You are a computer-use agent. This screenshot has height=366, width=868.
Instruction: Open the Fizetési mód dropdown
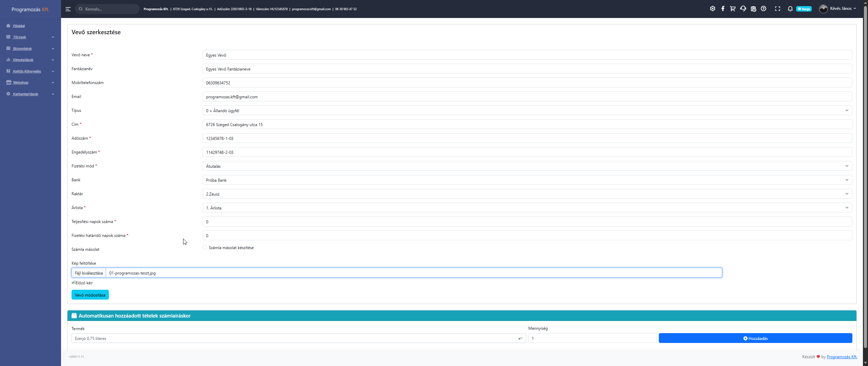[527, 166]
